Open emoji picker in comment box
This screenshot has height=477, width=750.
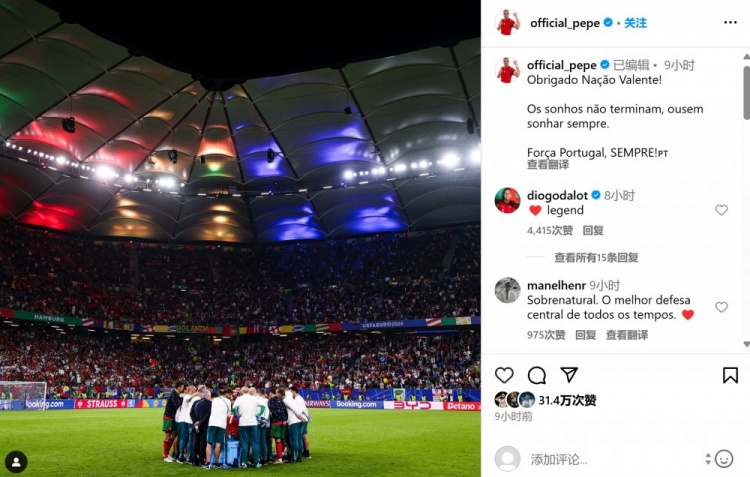click(724, 459)
